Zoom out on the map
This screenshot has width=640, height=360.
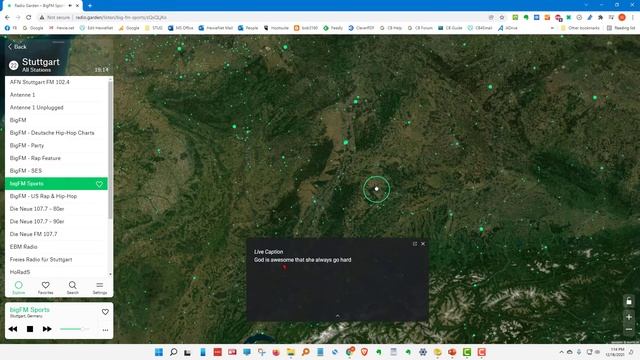629,329
